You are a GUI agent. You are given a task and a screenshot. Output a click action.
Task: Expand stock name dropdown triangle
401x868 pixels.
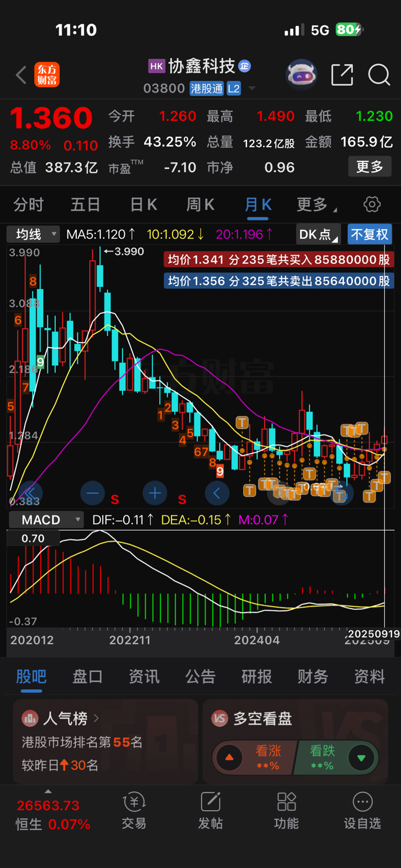[x=252, y=88]
